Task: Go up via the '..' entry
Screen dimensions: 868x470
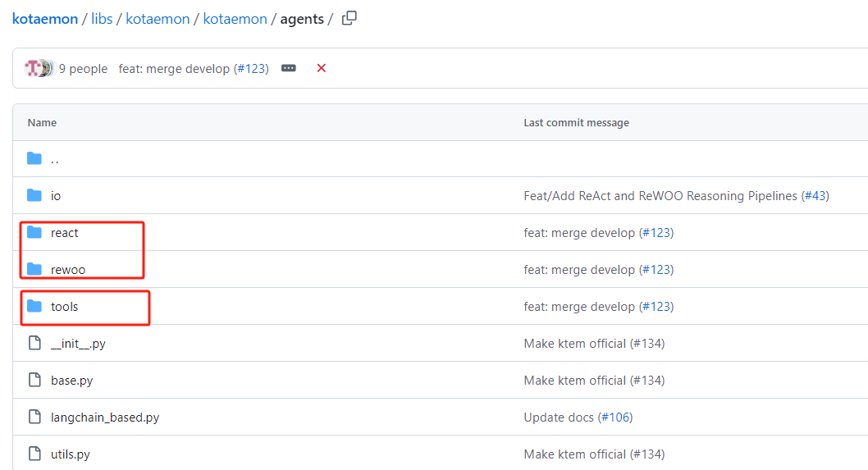Action: [55, 159]
